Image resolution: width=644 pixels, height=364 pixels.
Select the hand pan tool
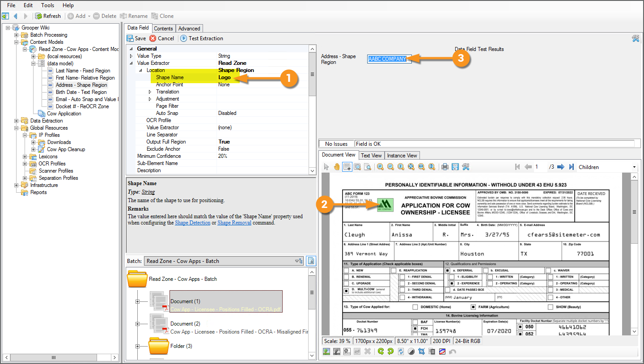coord(336,167)
